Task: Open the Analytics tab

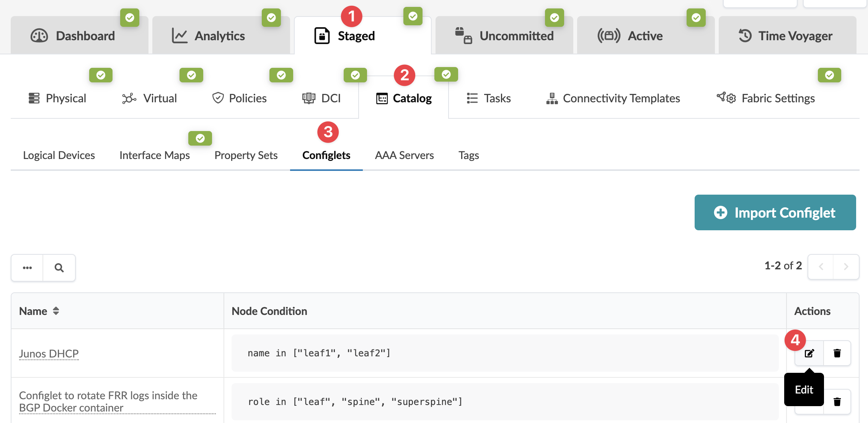Action: coord(209,36)
